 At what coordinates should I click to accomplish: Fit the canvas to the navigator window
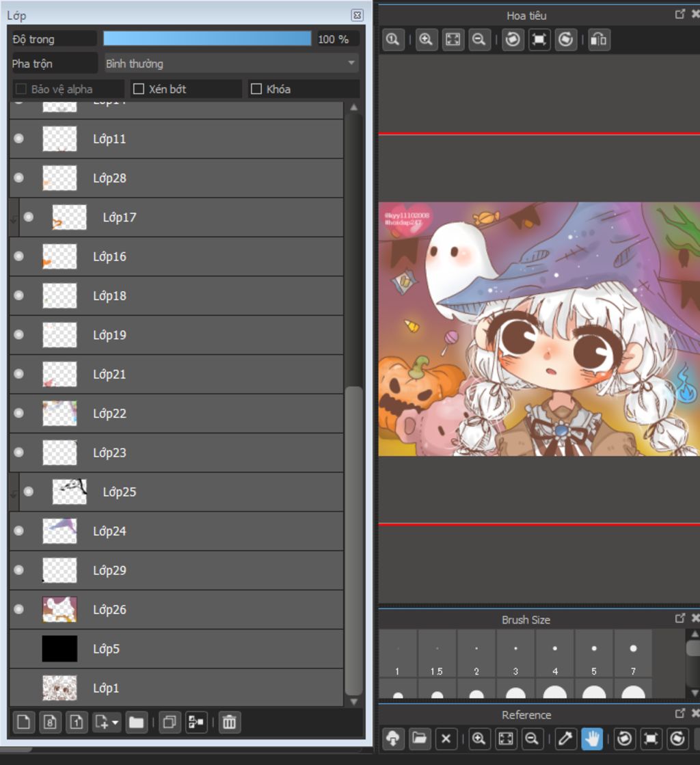tap(453, 40)
